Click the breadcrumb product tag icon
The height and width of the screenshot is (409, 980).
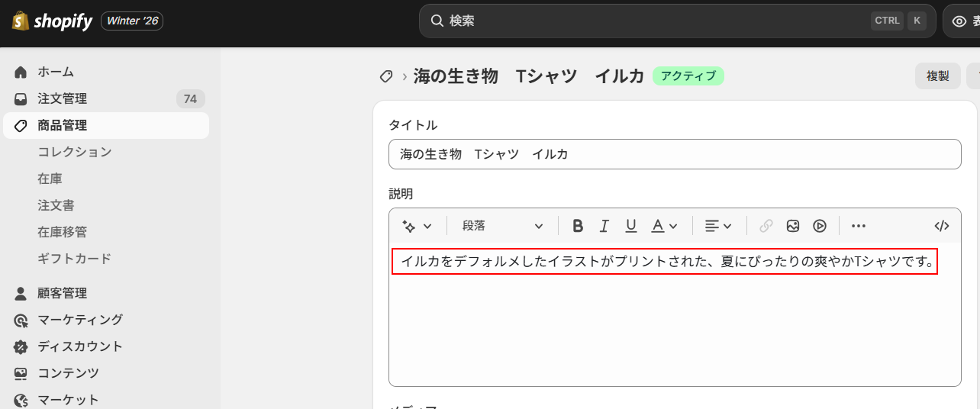point(386,76)
